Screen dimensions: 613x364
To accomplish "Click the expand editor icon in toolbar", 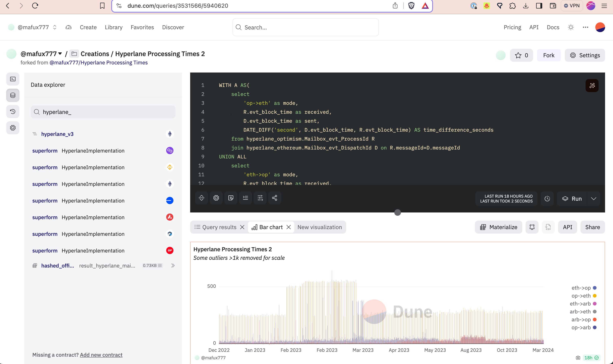I will [201, 198].
